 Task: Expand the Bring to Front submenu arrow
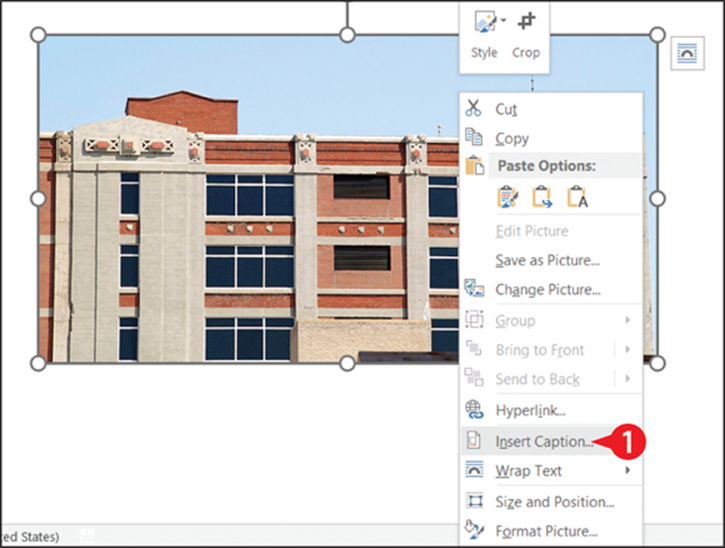(x=627, y=350)
